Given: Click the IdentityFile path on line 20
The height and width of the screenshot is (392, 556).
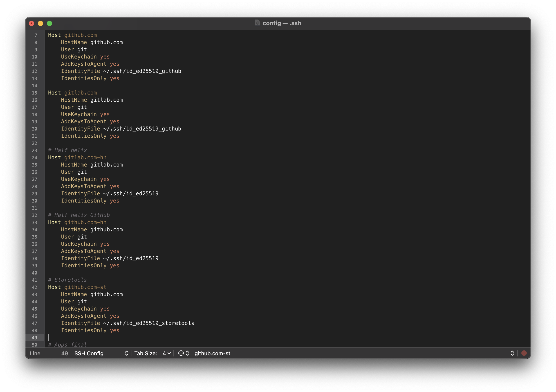Looking at the screenshot, I should (x=142, y=129).
